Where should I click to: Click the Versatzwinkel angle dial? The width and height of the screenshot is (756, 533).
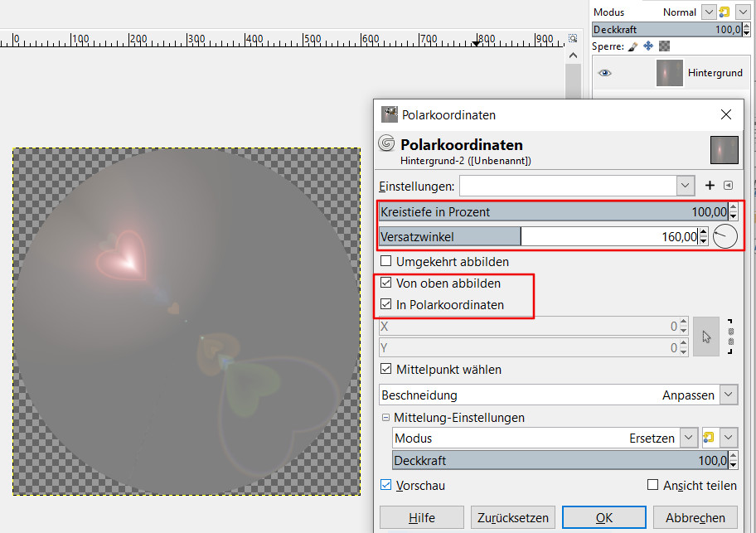tap(724, 236)
